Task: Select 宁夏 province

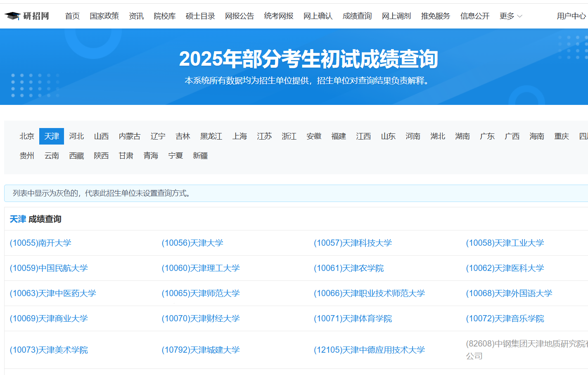Action: pos(175,156)
